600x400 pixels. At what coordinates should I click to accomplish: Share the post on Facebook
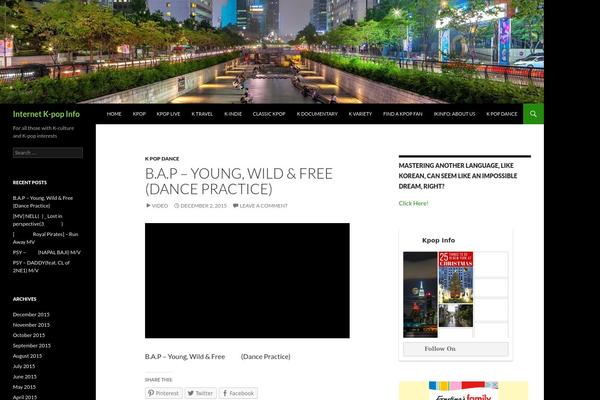coord(238,393)
